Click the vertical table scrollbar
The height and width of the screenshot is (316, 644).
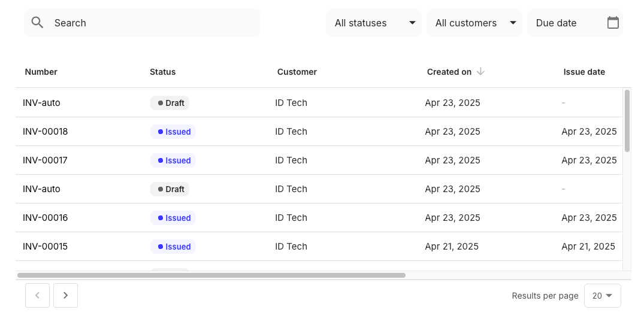pyautogui.click(x=627, y=121)
